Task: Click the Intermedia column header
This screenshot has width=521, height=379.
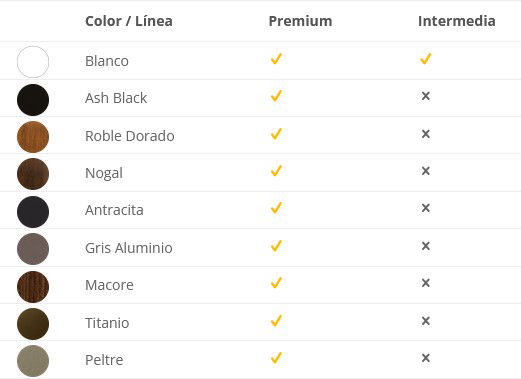Action: (457, 21)
